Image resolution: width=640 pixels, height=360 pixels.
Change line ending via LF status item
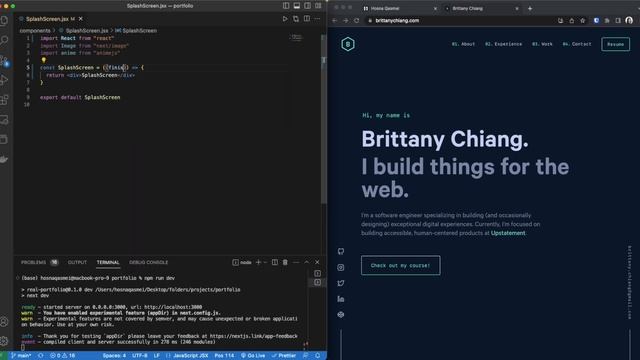157,356
